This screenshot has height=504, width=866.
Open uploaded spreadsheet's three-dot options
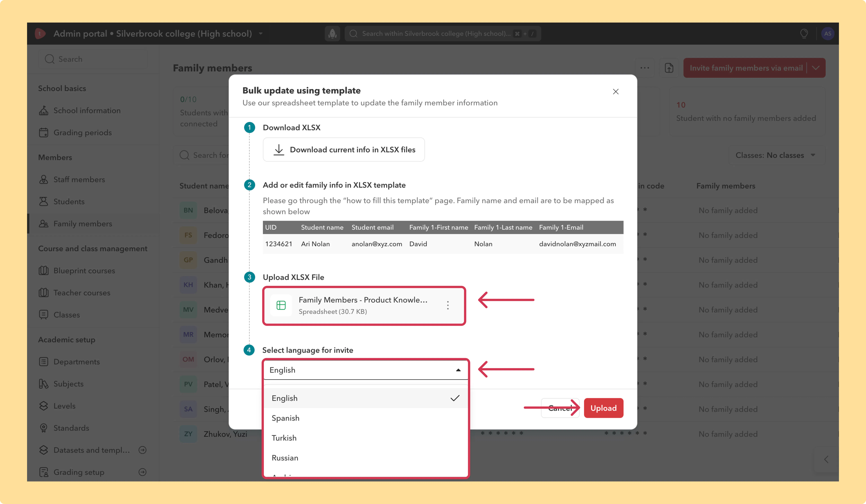448,305
